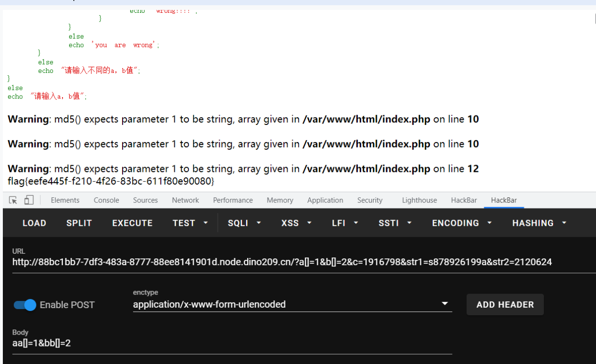
Task: Click the "请输入不同的a，b值" echo line
Action: pos(89,71)
